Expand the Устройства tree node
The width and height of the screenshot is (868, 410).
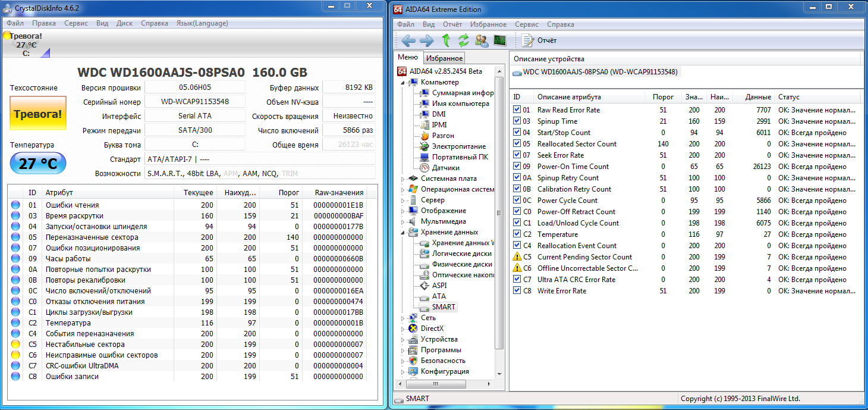403,339
